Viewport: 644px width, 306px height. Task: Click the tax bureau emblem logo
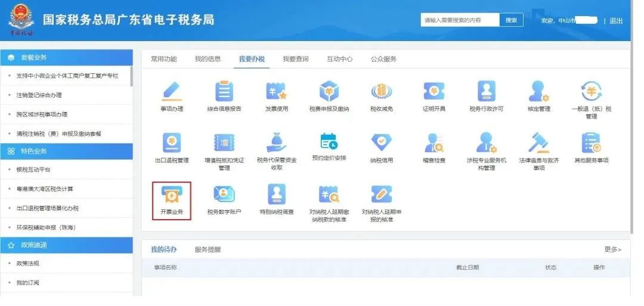click(x=21, y=20)
